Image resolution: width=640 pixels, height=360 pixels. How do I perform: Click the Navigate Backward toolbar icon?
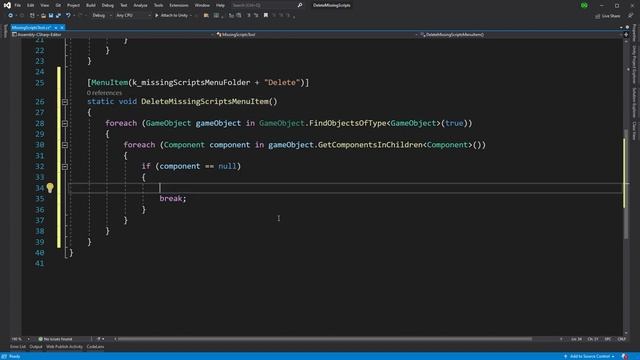10,16
